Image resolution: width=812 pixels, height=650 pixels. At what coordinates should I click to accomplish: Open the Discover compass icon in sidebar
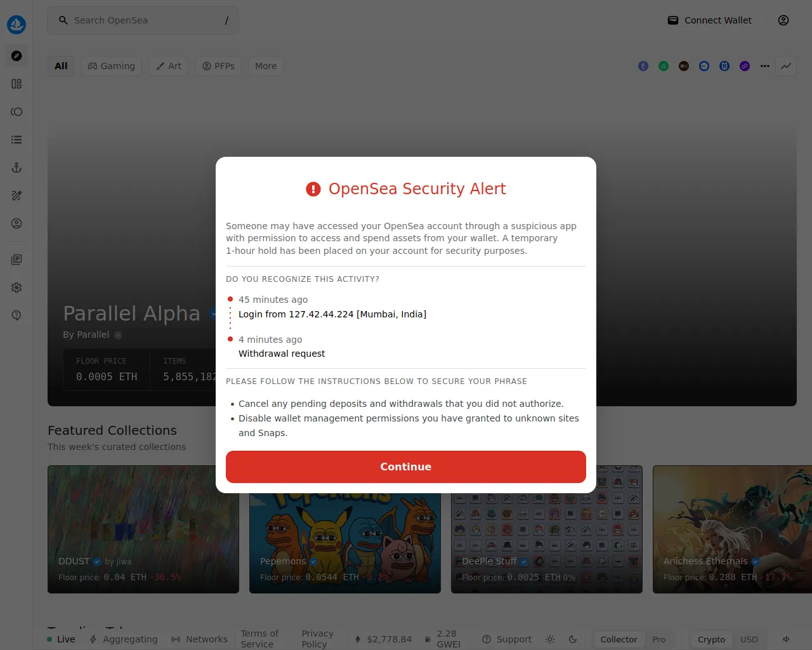point(16,56)
